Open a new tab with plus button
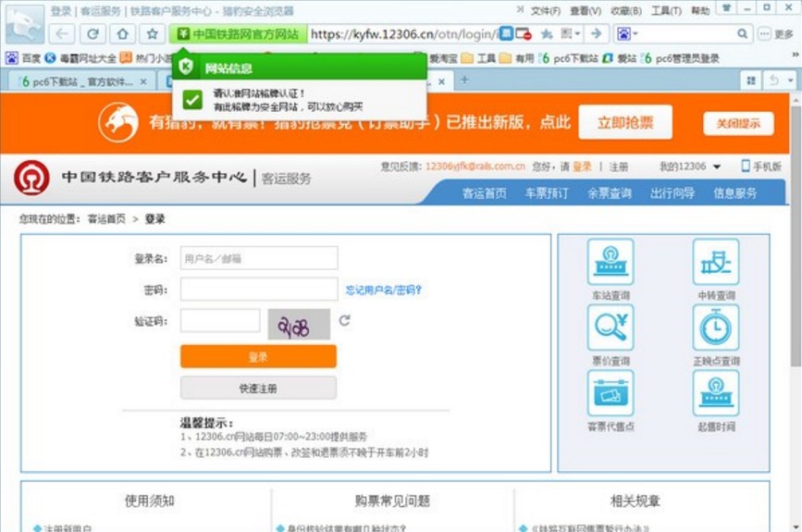Screen dimensions: 802x532 tap(464, 80)
